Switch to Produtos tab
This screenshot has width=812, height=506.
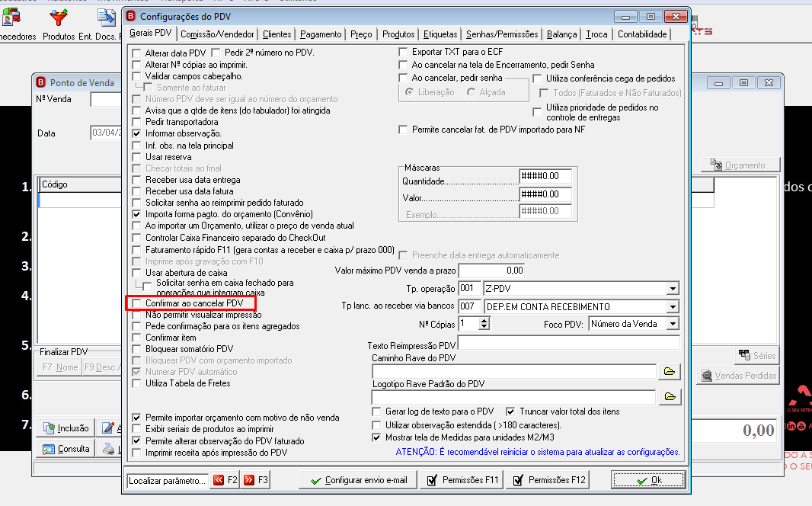tap(398, 34)
